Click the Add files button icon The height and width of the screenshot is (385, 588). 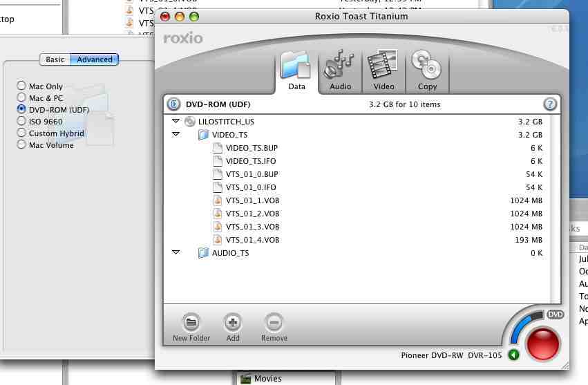233,322
